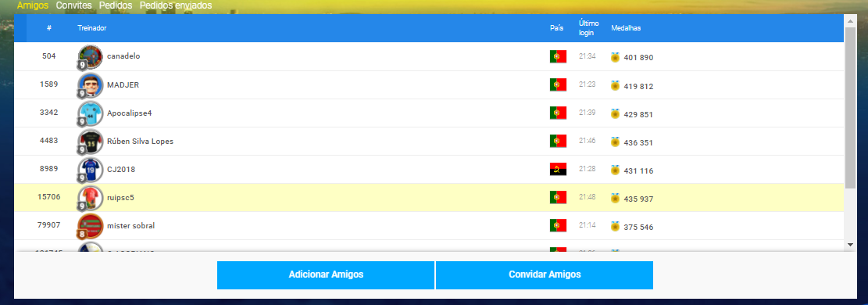This screenshot has height=305, width=868.
Task: Click last login time 21:14
Action: tap(588, 225)
